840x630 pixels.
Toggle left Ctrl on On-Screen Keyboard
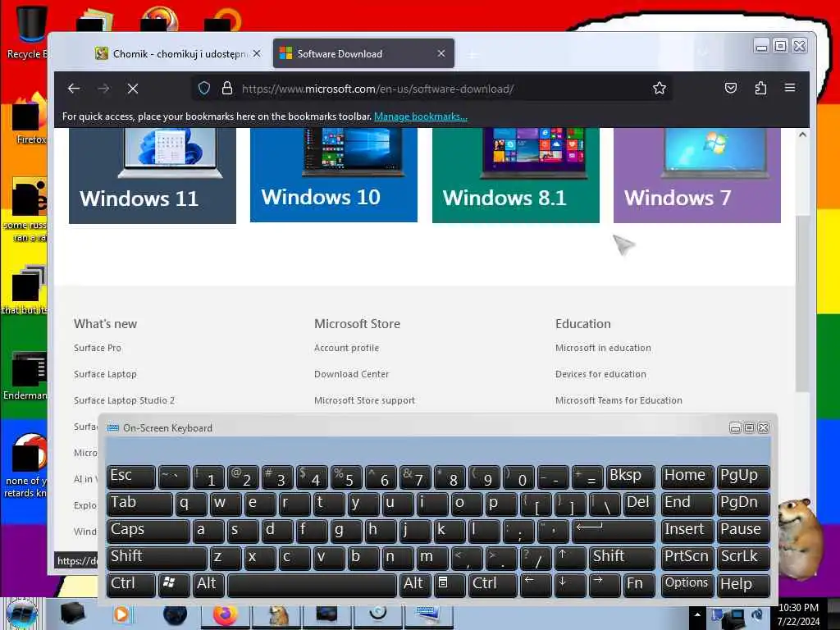[131, 584]
